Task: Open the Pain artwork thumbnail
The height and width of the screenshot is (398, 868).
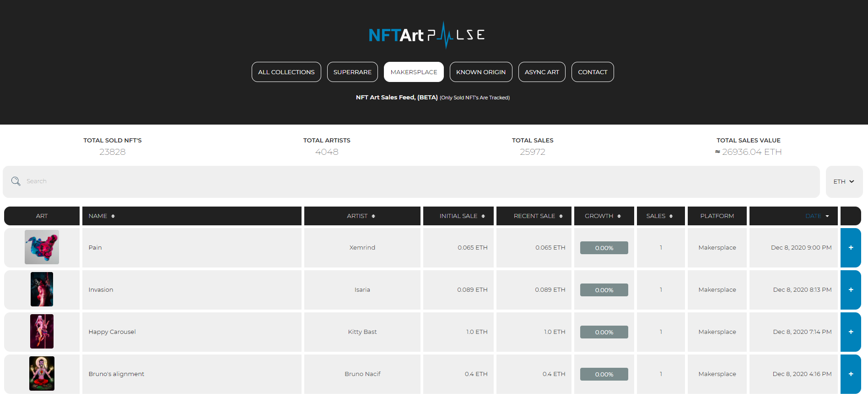Action: pos(42,247)
